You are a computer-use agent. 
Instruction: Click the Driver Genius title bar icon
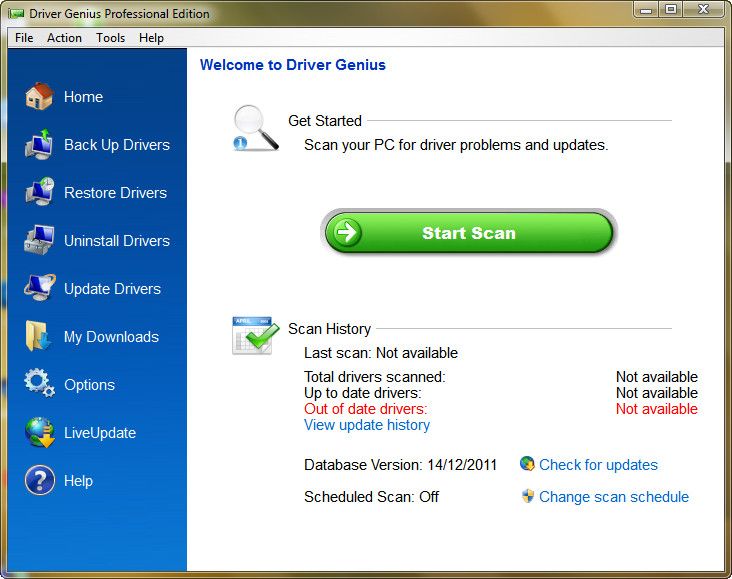[16, 14]
